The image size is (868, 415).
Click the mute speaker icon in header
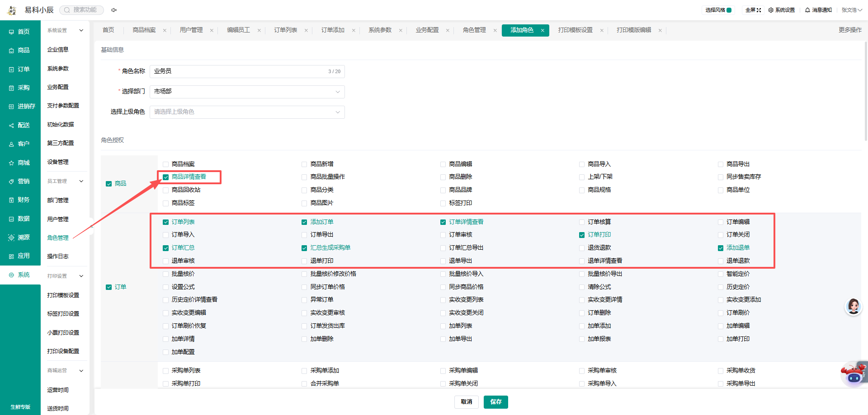pyautogui.click(x=114, y=10)
